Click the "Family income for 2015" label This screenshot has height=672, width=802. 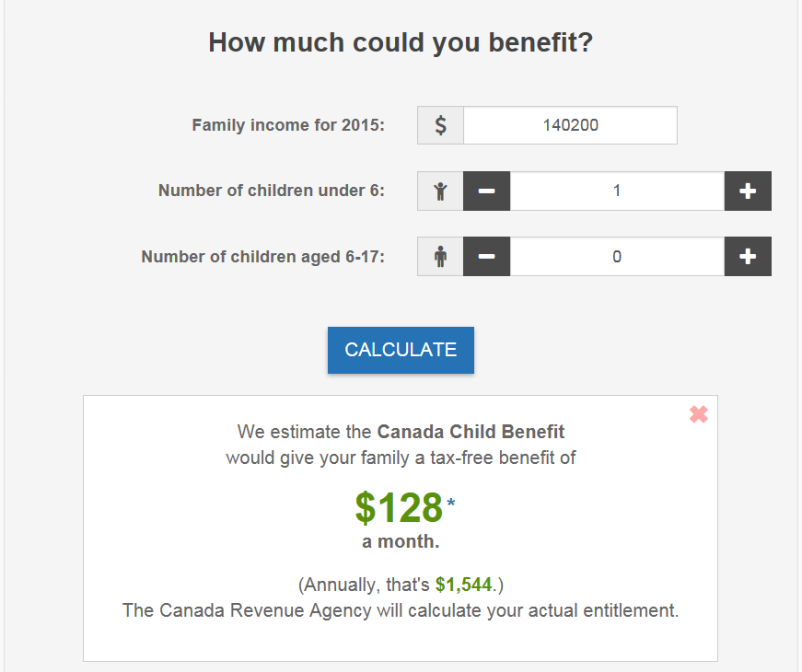288,125
